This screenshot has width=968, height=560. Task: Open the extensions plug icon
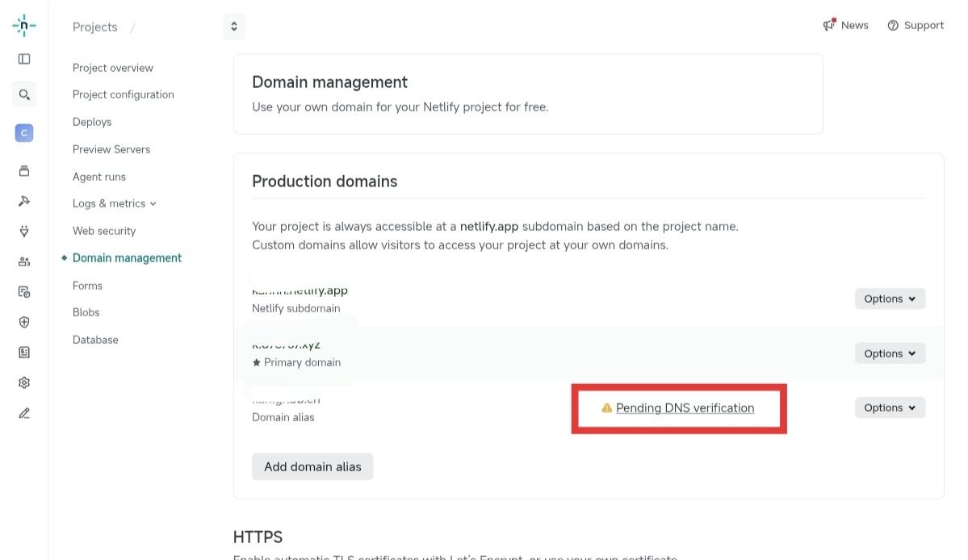pyautogui.click(x=24, y=232)
